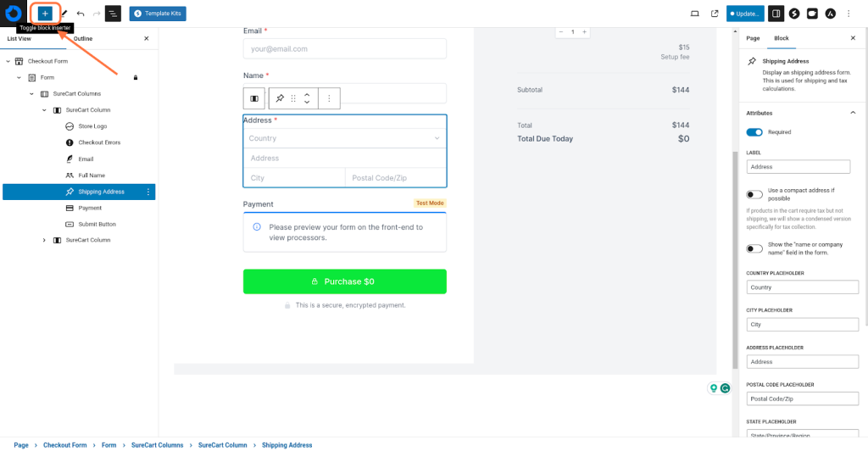This screenshot has height=451, width=868.
Task: Click the Update button
Action: pyautogui.click(x=745, y=14)
